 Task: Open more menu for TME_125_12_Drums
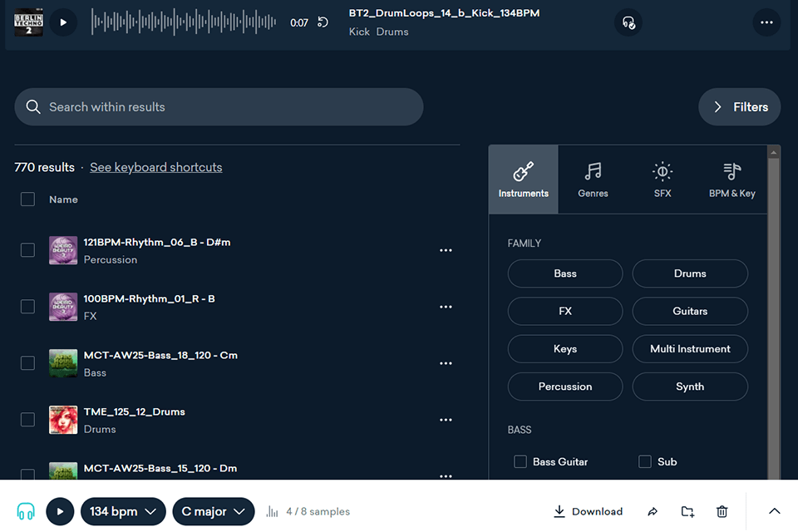446,420
